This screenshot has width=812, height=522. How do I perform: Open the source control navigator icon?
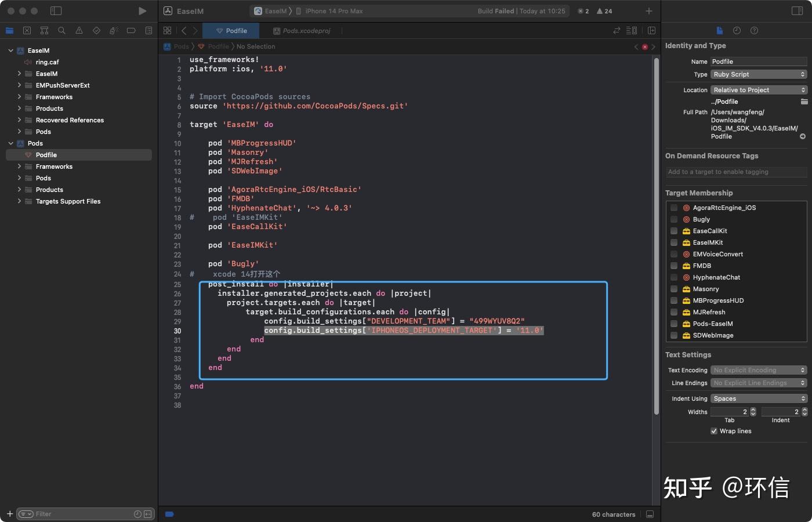tap(27, 31)
